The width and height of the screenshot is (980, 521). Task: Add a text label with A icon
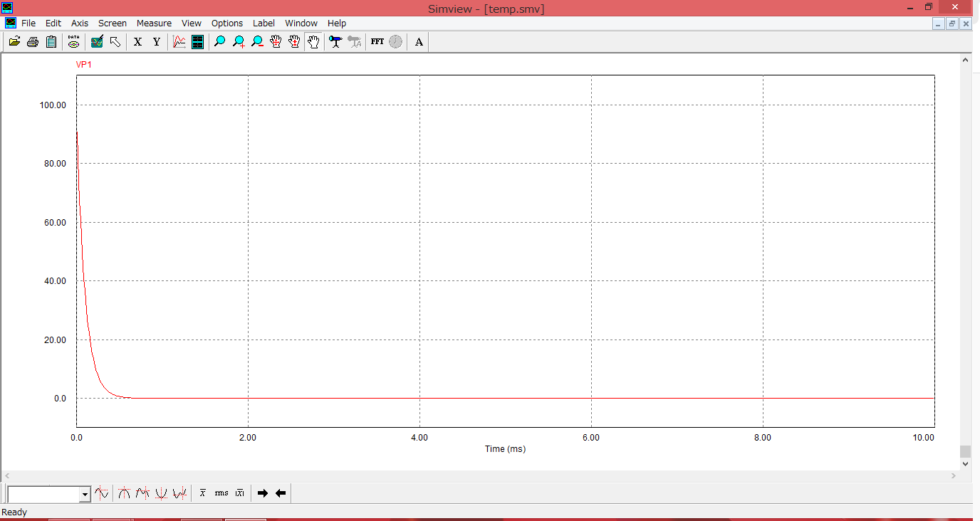click(x=419, y=42)
